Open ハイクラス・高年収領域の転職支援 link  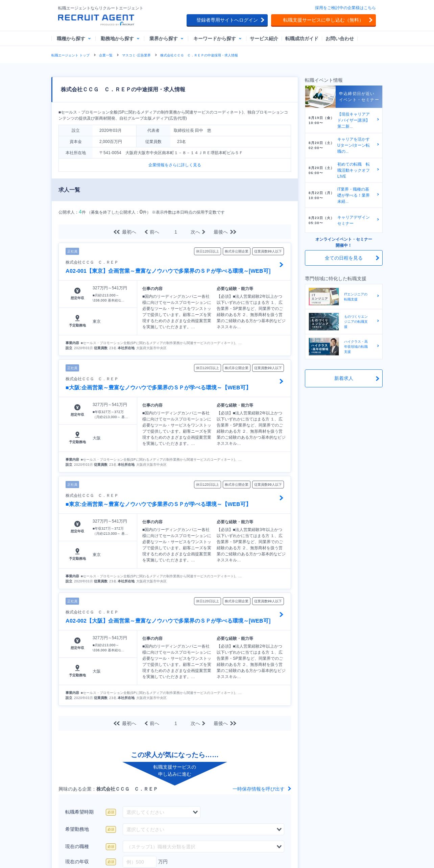(356, 347)
